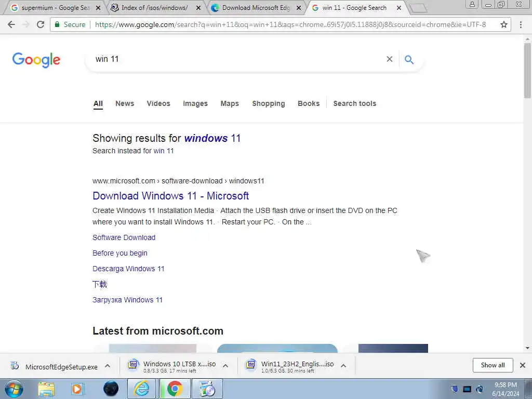
Task: Open the MicrosoftEdgeSetup.exe download item
Action: 61,367
